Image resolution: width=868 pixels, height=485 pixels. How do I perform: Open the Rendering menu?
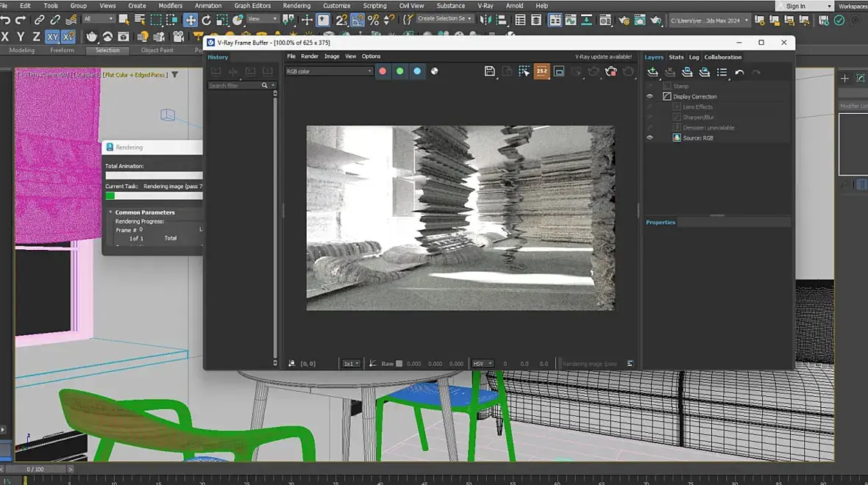pyautogui.click(x=296, y=6)
